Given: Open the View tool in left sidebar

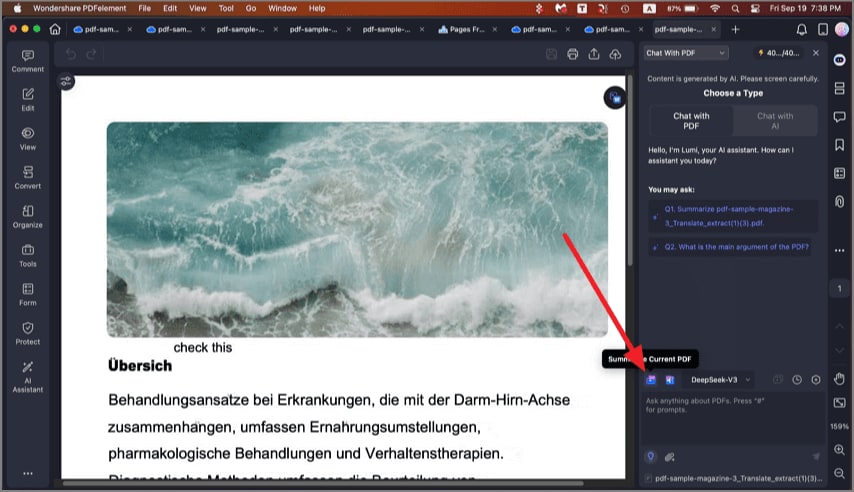Looking at the screenshot, I should [x=28, y=139].
